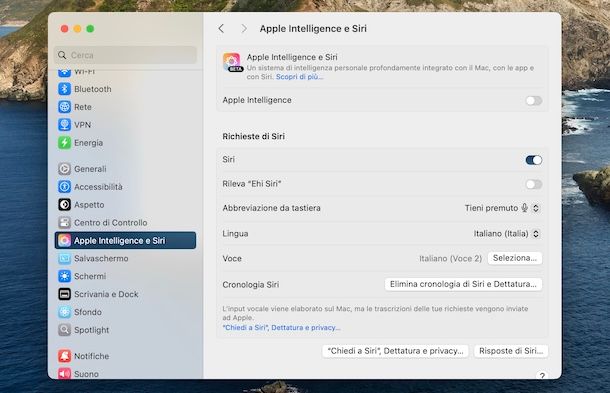Select Apple Intelligence e Siri sidebar row
Screen dimensions: 610x393
[126, 240]
